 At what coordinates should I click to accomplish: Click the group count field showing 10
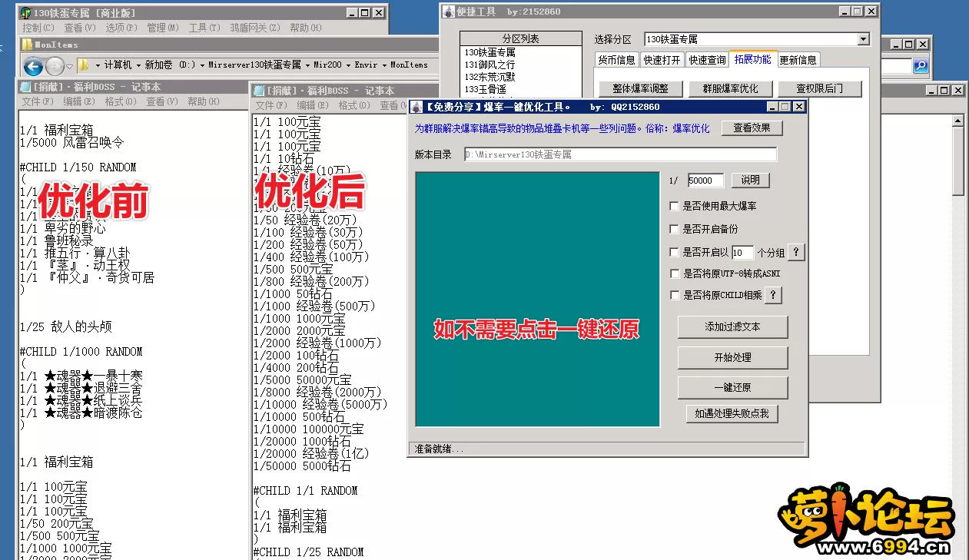click(742, 252)
